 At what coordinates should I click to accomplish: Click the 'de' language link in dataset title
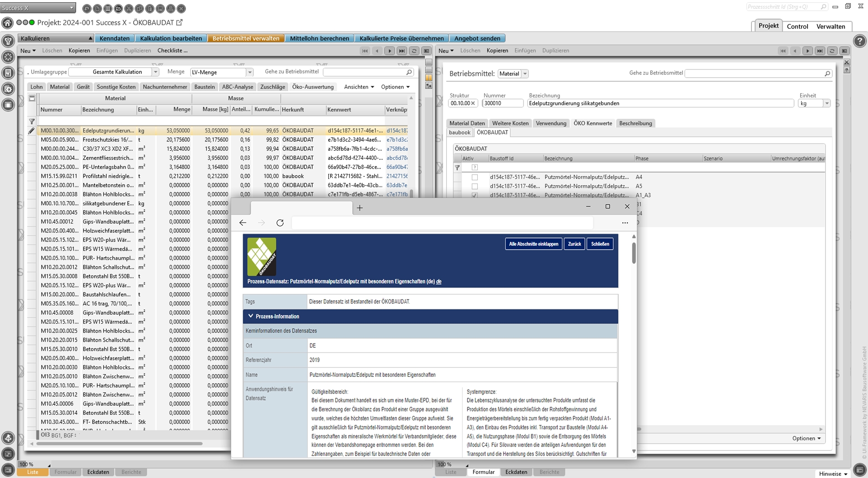pyautogui.click(x=439, y=281)
